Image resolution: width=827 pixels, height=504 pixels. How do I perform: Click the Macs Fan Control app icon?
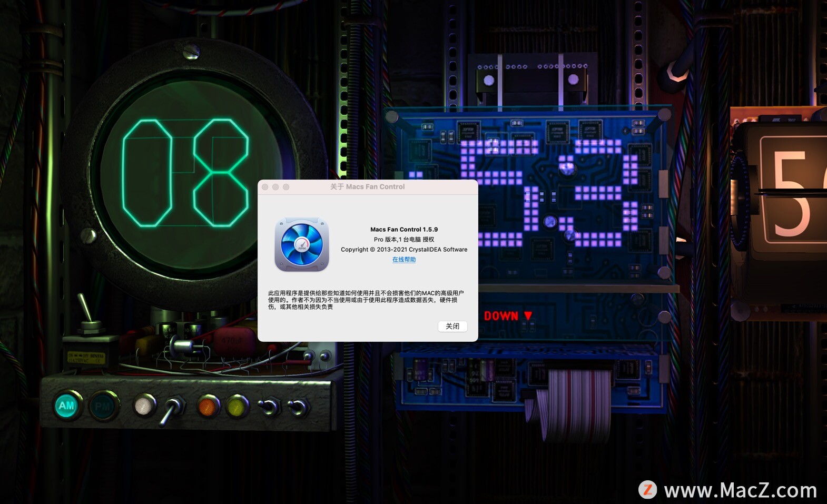tap(302, 244)
